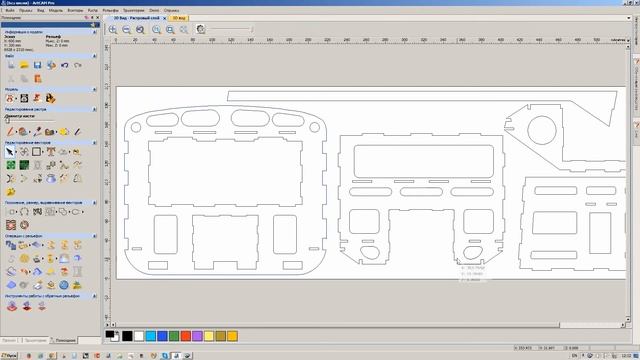640x360 pixels.
Task: Collapse the model information section arrow
Action: pos(95,31)
